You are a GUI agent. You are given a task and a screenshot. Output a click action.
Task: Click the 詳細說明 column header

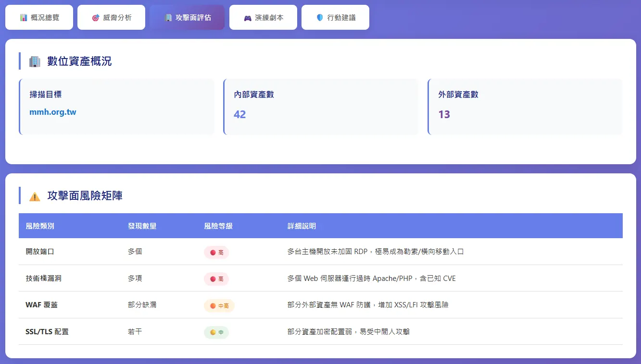tap(302, 226)
